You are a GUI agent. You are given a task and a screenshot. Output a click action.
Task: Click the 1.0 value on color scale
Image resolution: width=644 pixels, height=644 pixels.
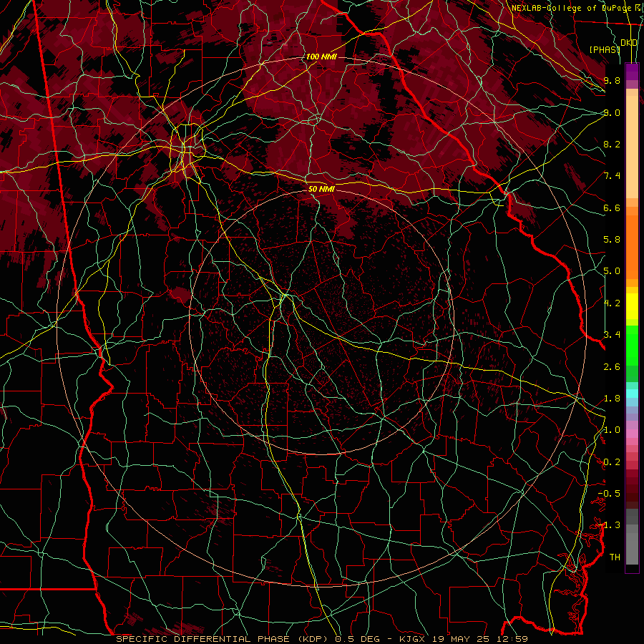tap(612, 430)
